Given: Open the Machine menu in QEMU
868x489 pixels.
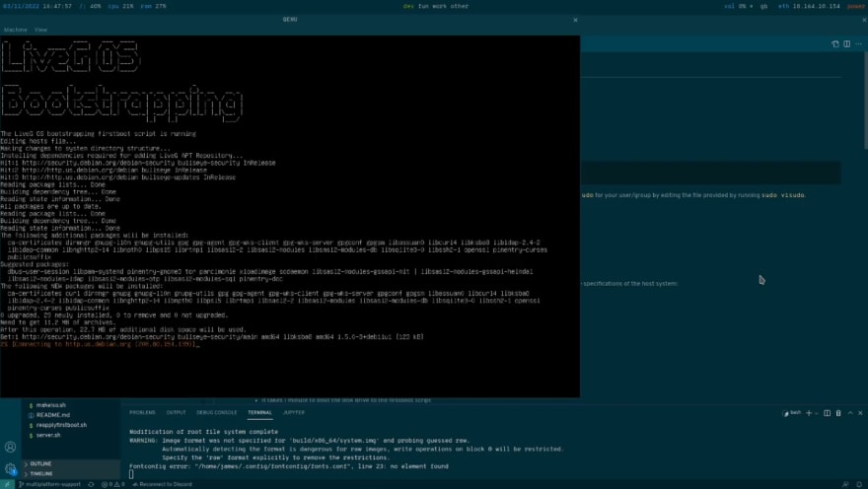Looking at the screenshot, I should (x=16, y=30).
